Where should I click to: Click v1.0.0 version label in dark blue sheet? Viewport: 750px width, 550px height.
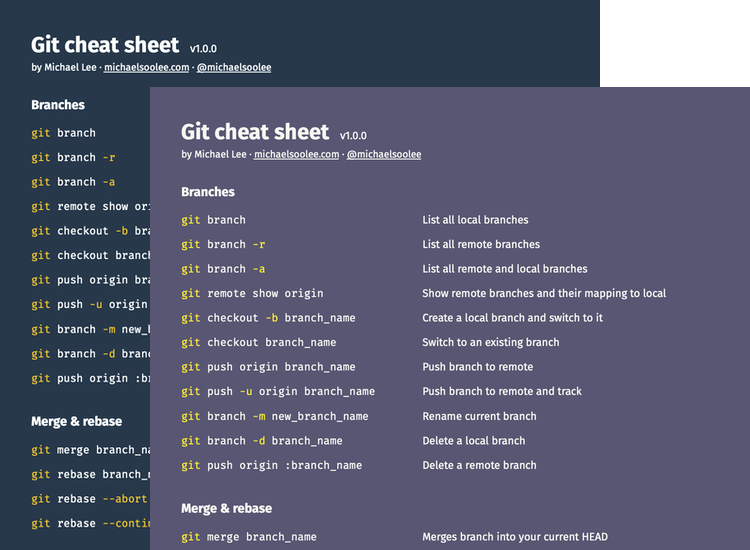click(x=203, y=49)
